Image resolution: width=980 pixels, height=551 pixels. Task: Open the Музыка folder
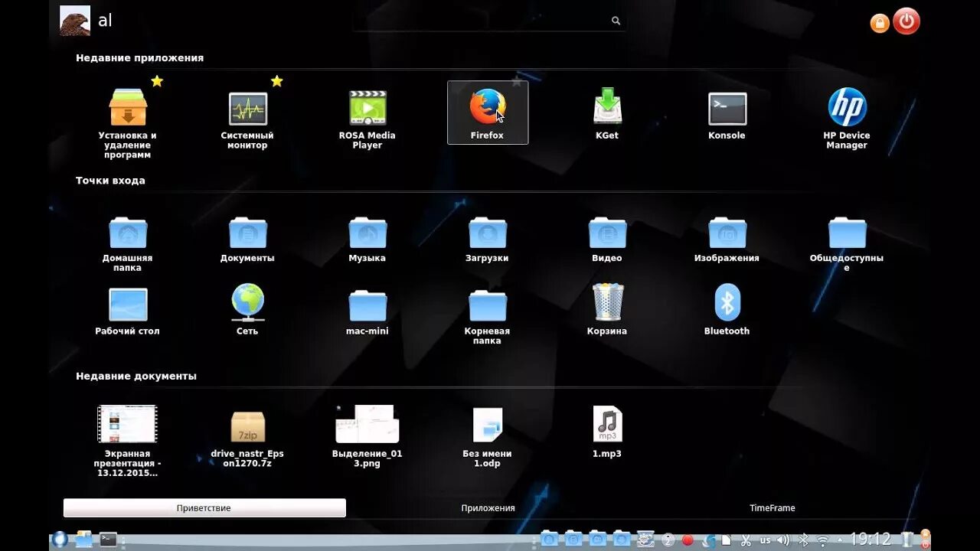coord(367,240)
